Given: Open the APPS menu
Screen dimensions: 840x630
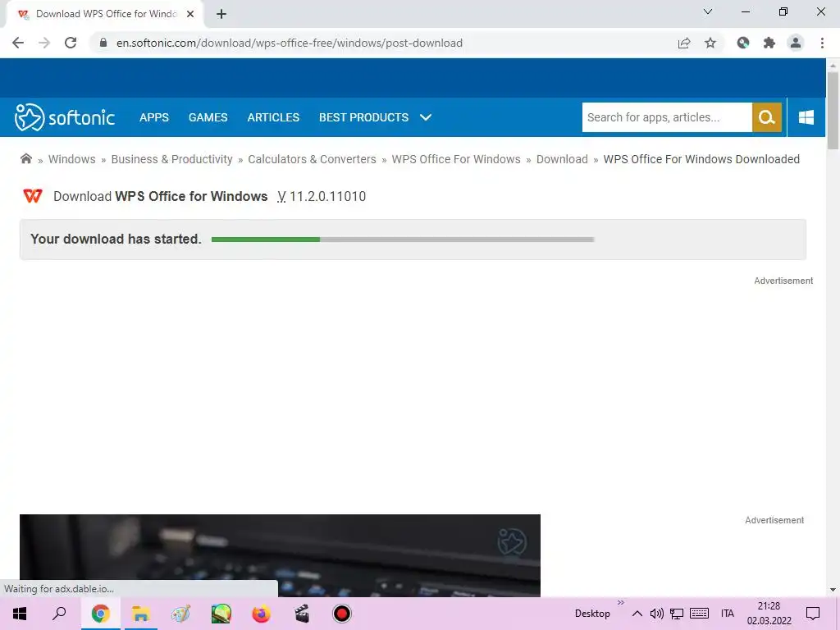Looking at the screenshot, I should tap(153, 117).
